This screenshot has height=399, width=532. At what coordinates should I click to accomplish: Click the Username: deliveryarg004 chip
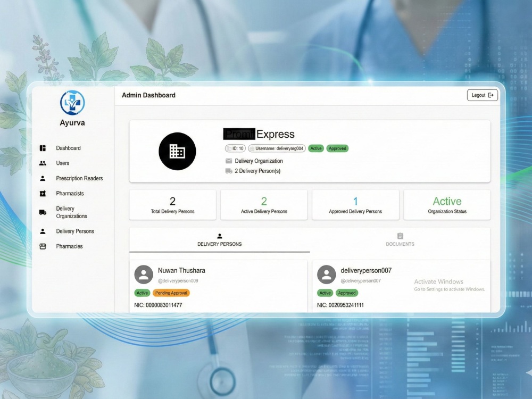point(277,148)
